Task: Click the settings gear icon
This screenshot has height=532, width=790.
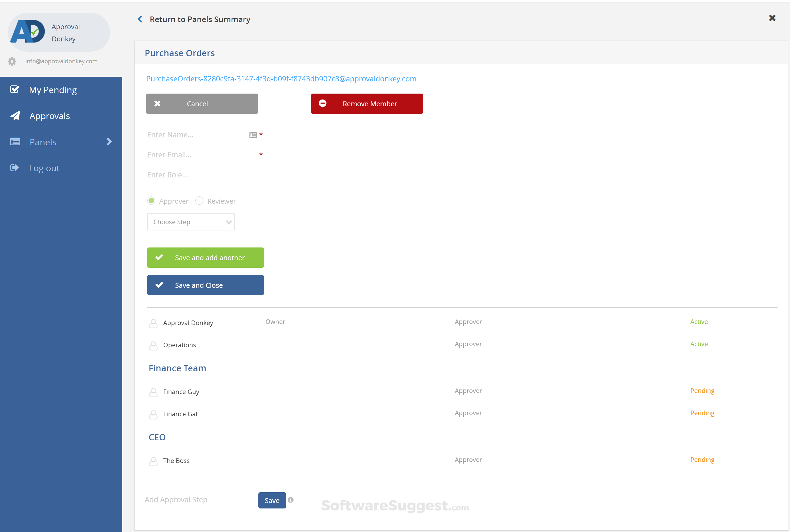Action: coord(12,61)
